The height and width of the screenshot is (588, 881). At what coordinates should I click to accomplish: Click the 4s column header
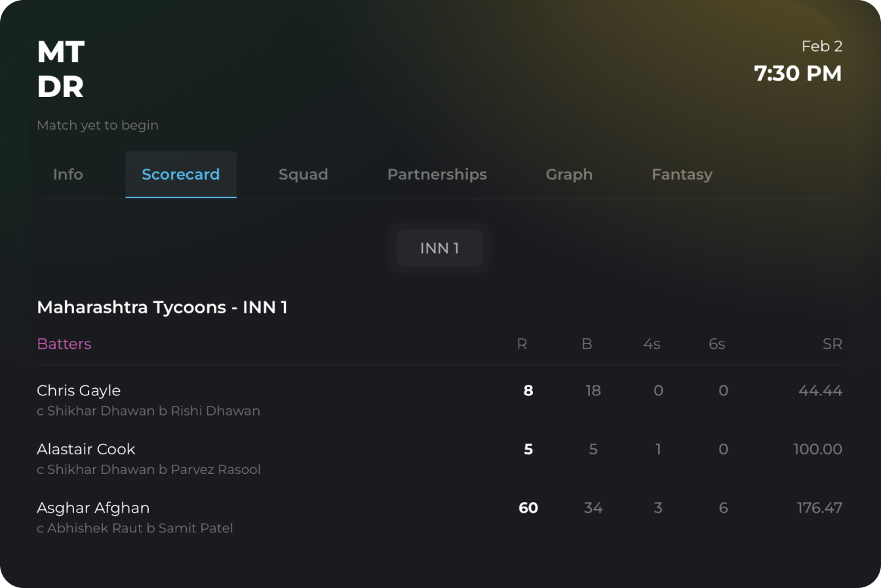(x=652, y=343)
